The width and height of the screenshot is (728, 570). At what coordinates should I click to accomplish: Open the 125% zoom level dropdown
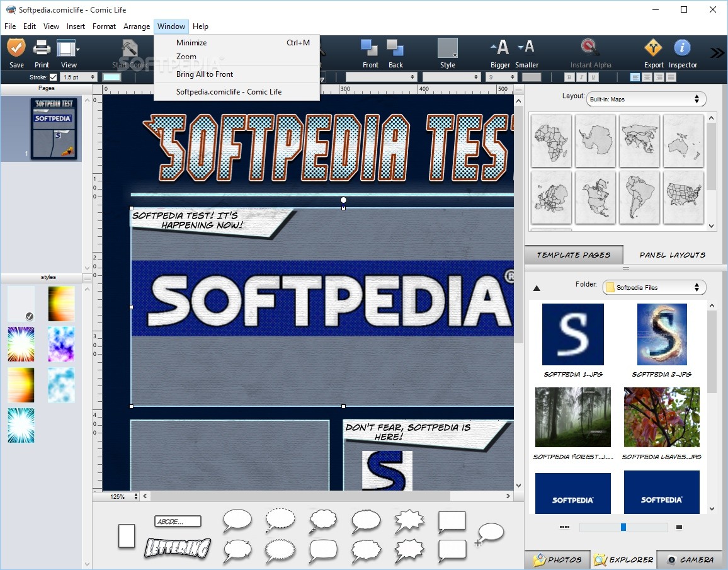coord(123,496)
